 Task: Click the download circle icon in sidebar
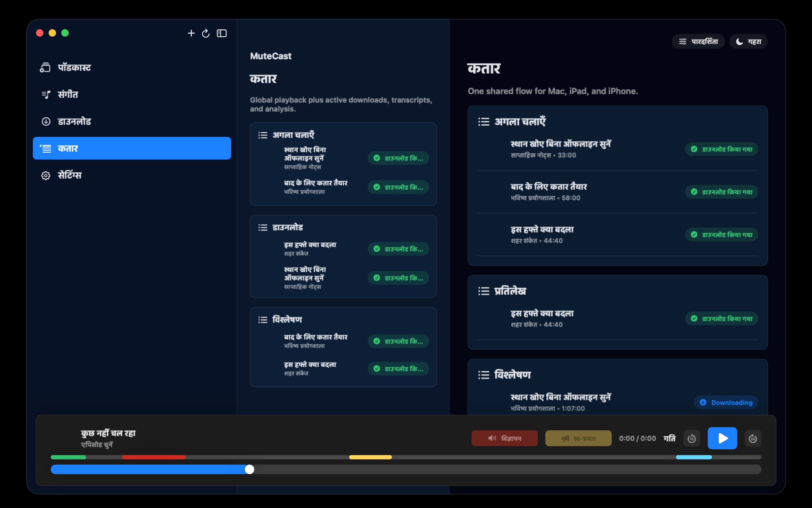point(46,121)
